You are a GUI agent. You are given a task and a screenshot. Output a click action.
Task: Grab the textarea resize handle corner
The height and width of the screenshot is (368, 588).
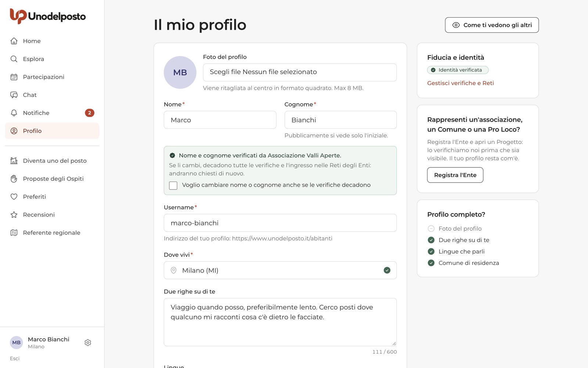tap(394, 343)
